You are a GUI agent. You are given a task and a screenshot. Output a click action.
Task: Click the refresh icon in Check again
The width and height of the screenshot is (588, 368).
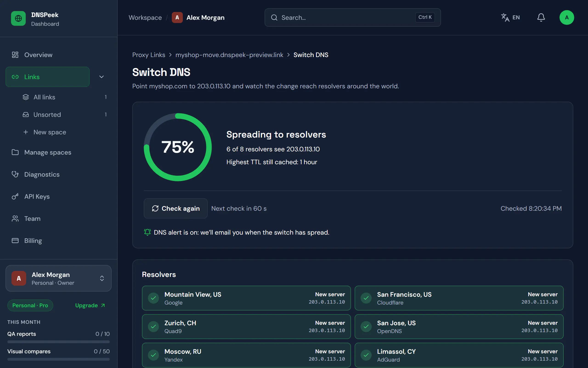(x=155, y=209)
